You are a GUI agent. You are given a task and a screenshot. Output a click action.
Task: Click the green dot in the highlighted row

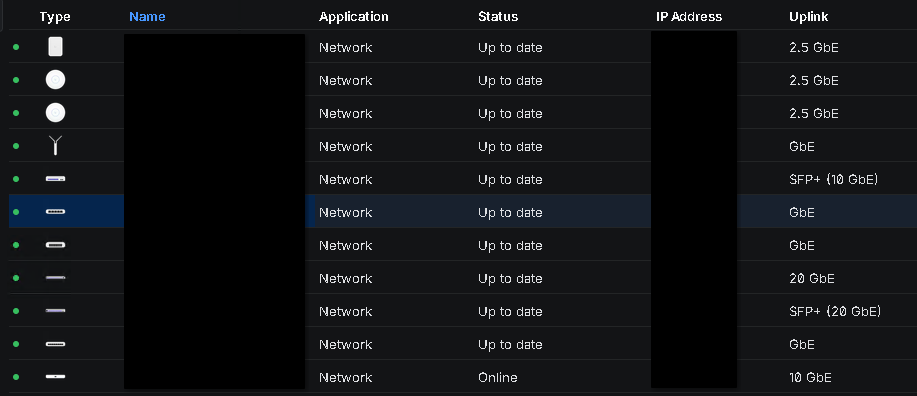[x=16, y=212]
